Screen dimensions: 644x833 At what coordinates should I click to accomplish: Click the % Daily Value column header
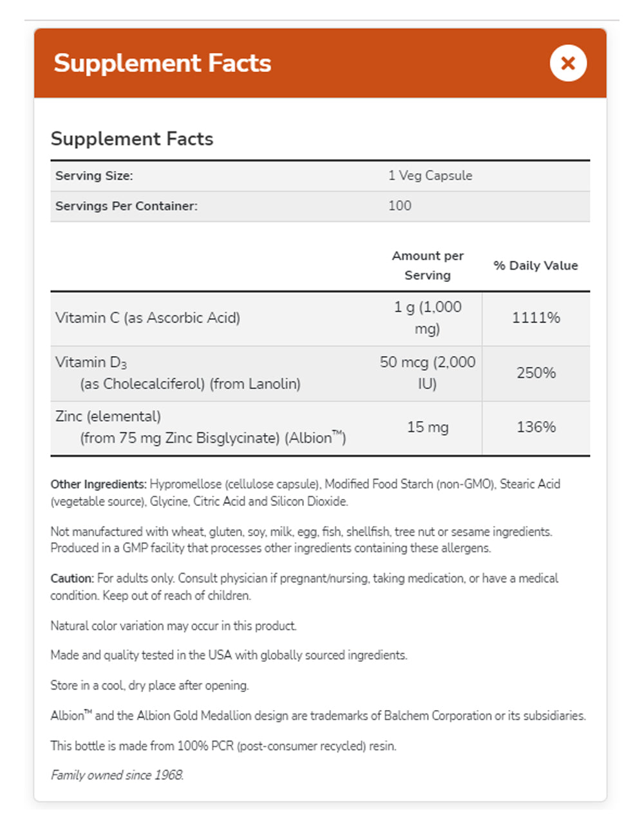pos(536,265)
